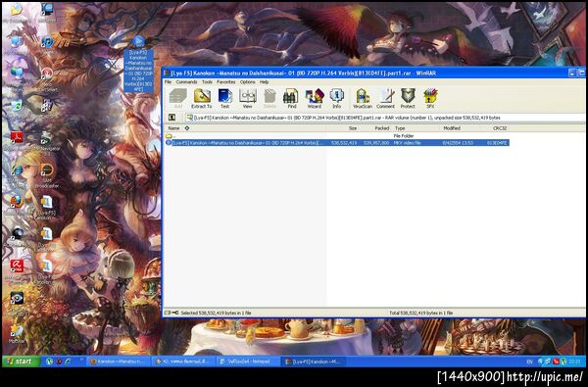
Task: Create an SFX archive via toolbar
Action: (430, 99)
